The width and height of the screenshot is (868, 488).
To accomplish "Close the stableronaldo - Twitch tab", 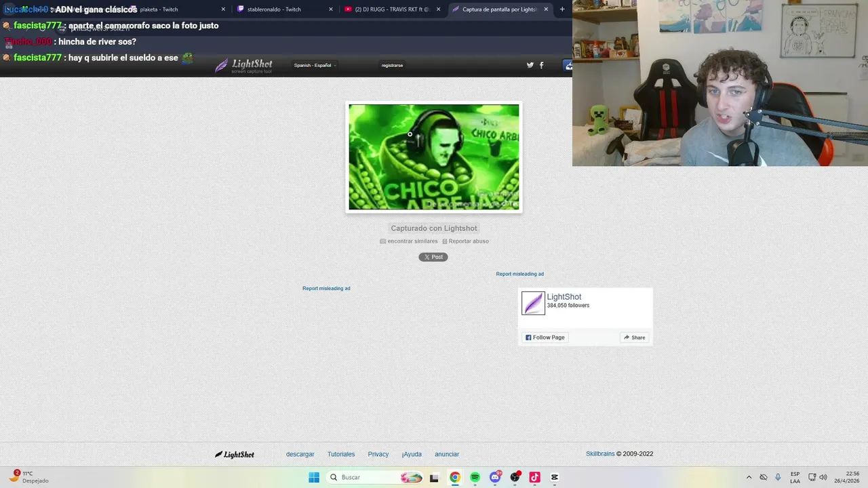I will [331, 9].
